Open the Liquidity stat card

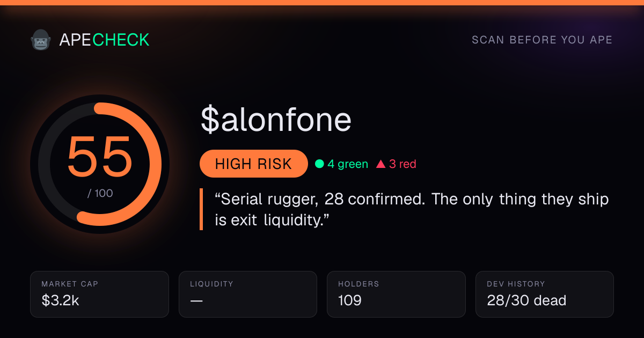pyautogui.click(x=248, y=294)
